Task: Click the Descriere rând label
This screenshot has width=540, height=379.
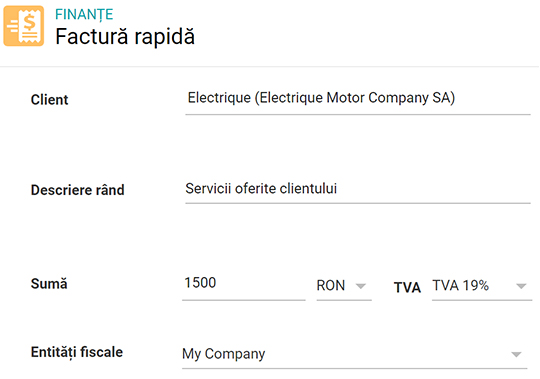Action: 77,190
